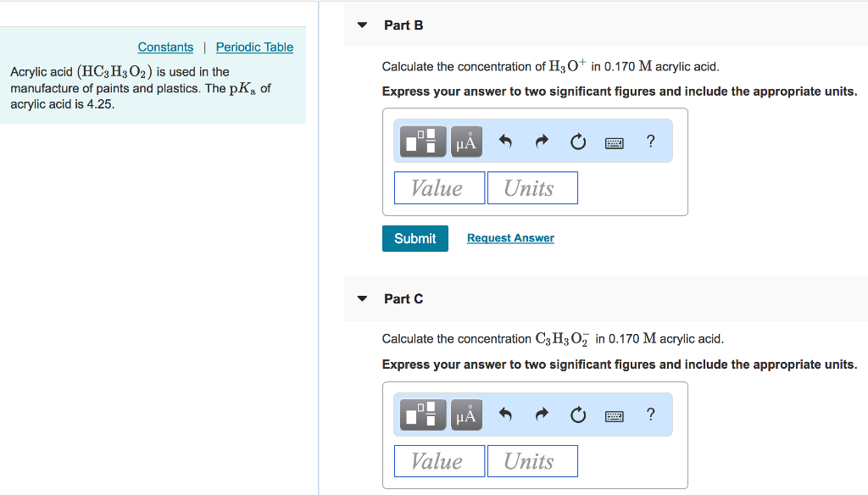Submit the Part B answer
Viewport: 868px width, 495px height.
click(415, 238)
